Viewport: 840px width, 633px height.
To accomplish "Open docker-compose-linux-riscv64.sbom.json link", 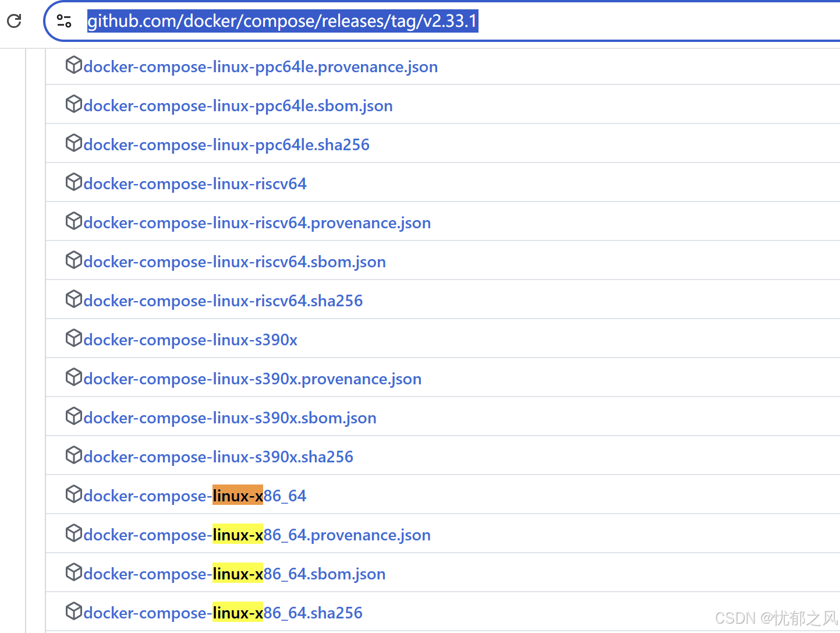I will (235, 262).
